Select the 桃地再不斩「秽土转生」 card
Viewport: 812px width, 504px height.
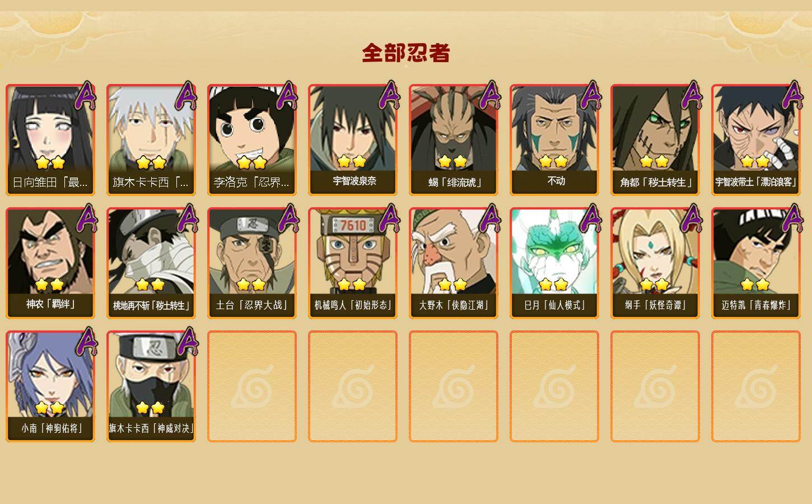pos(151,263)
